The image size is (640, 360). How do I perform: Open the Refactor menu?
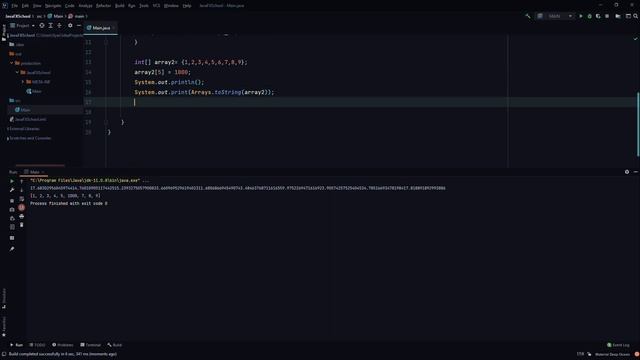[104, 6]
